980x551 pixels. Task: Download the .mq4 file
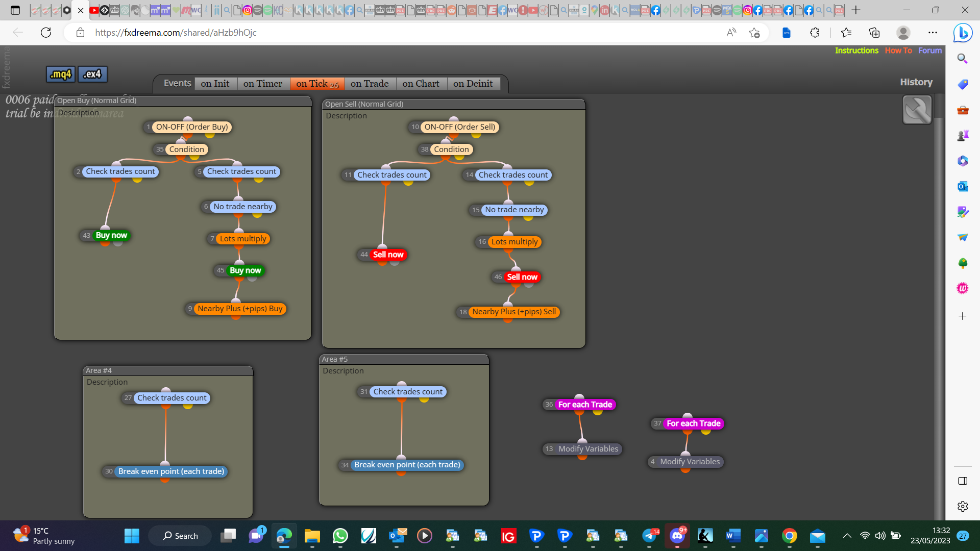[x=61, y=74]
